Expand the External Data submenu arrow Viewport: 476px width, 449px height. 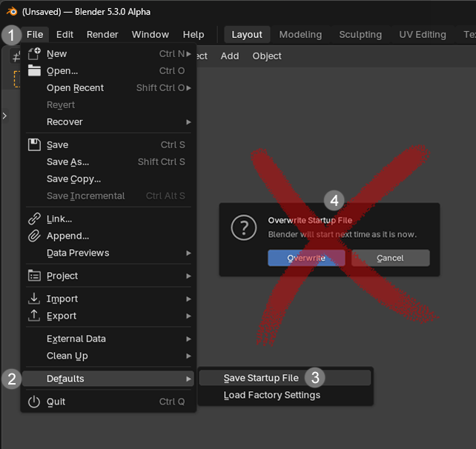pyautogui.click(x=188, y=339)
